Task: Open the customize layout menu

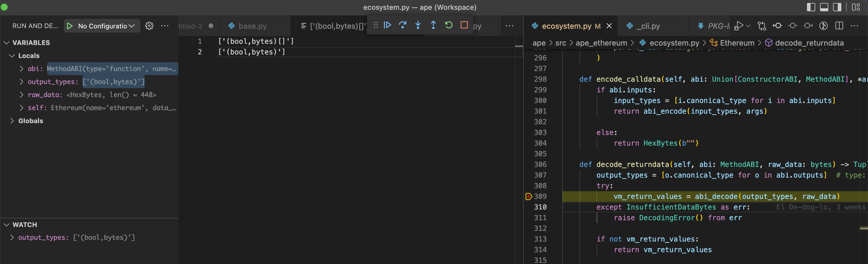Action: (x=856, y=7)
